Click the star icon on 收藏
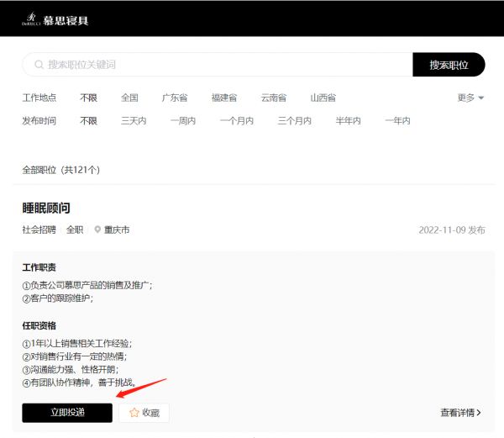 coord(134,413)
